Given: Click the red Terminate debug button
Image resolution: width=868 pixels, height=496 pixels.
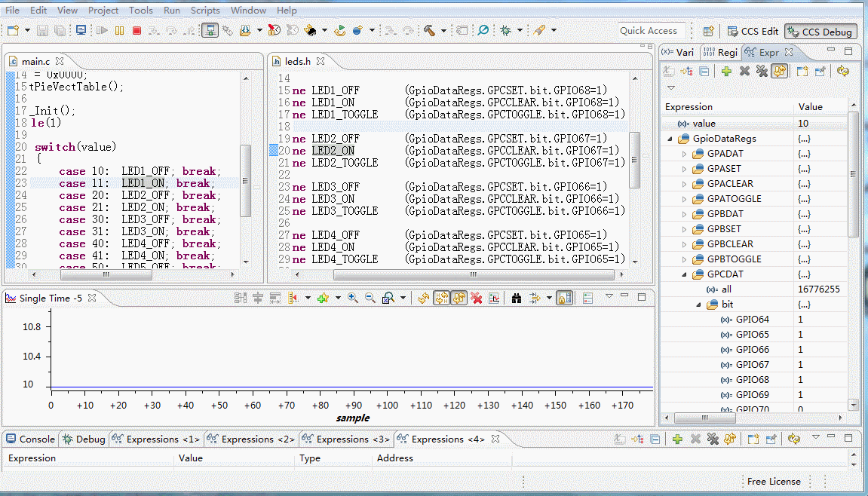Looking at the screenshot, I should pyautogui.click(x=136, y=30).
